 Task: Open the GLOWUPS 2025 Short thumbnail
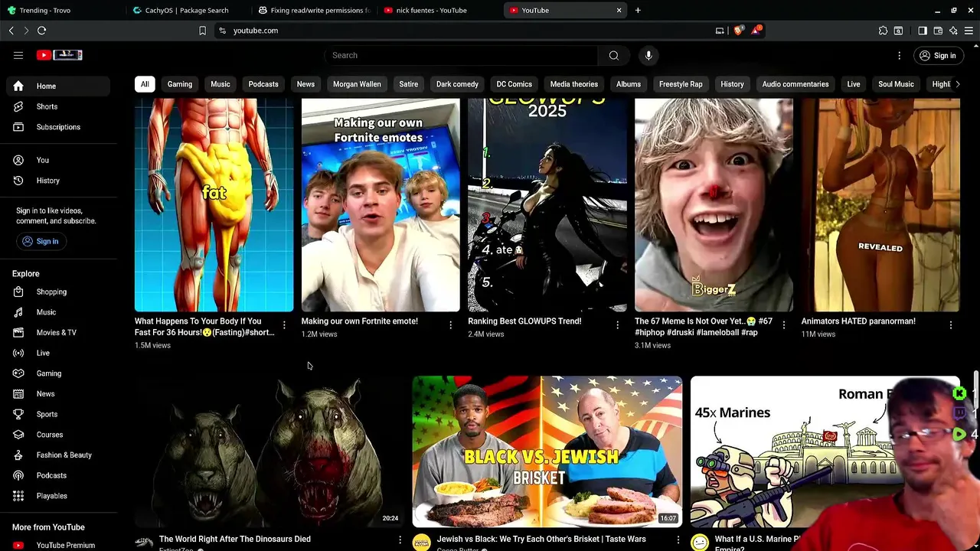pyautogui.click(x=547, y=204)
